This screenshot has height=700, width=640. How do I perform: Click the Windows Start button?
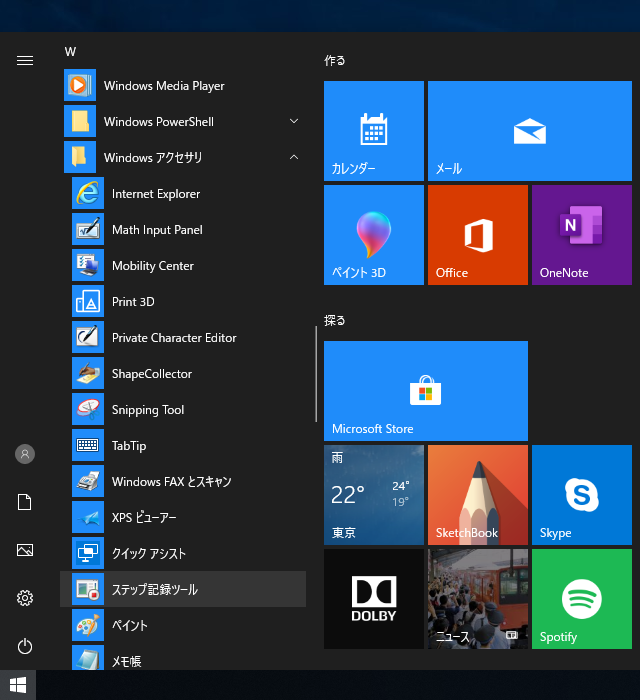tap(18, 685)
